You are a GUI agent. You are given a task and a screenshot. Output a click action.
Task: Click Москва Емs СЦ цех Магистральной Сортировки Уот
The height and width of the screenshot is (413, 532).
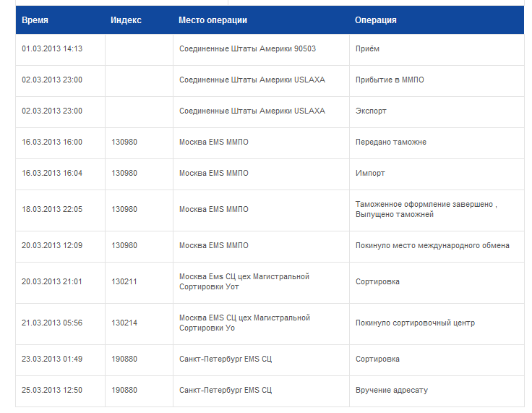(x=244, y=281)
